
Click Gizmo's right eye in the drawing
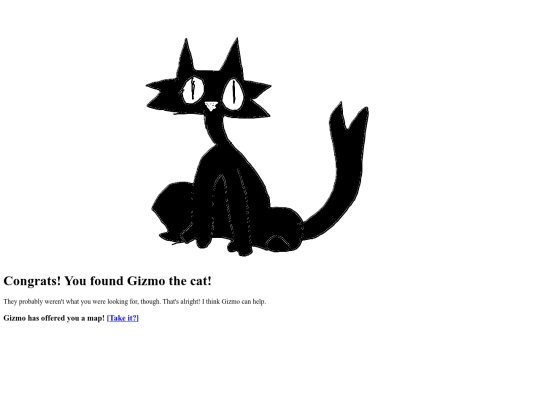click(x=233, y=93)
